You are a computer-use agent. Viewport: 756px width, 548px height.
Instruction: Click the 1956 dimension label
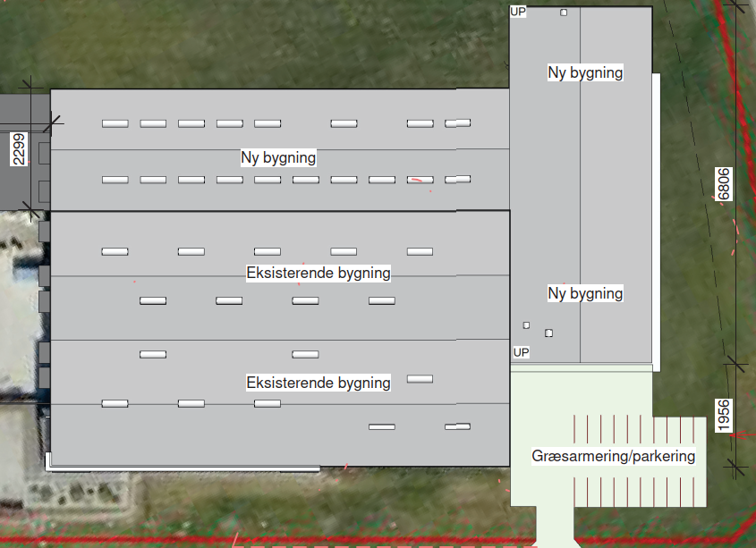pos(724,416)
